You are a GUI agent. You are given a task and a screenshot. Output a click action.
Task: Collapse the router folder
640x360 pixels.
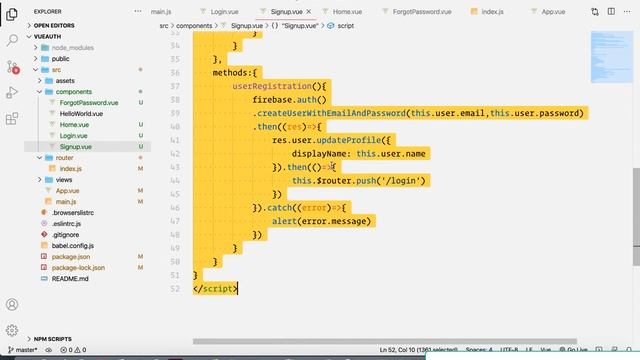64,158
